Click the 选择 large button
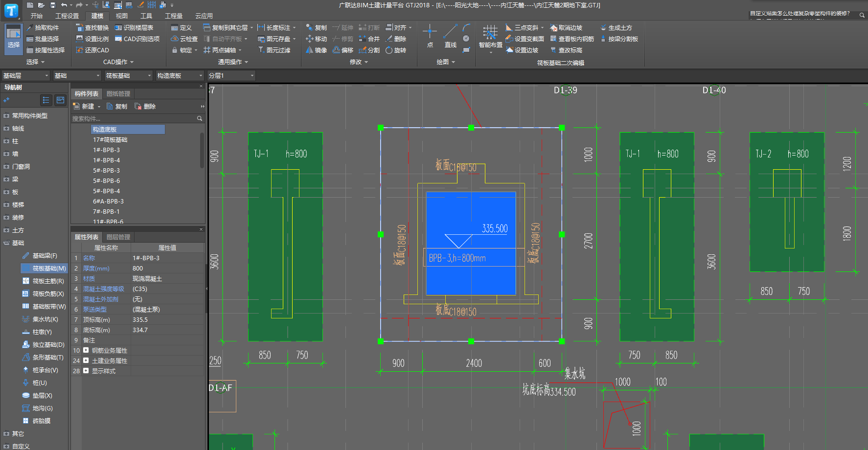Screen dimensions: 868x450 click(x=14, y=39)
